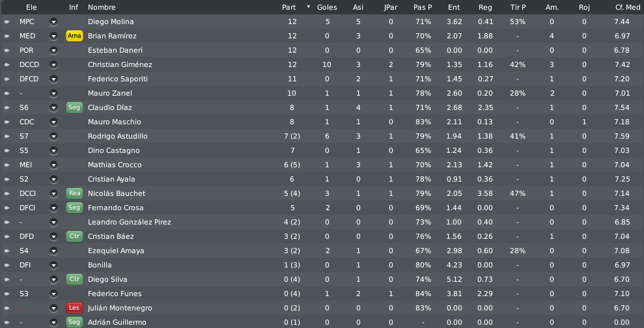Open the position dropdown for Diego Molina
This screenshot has height=328, width=644.
coord(53,21)
